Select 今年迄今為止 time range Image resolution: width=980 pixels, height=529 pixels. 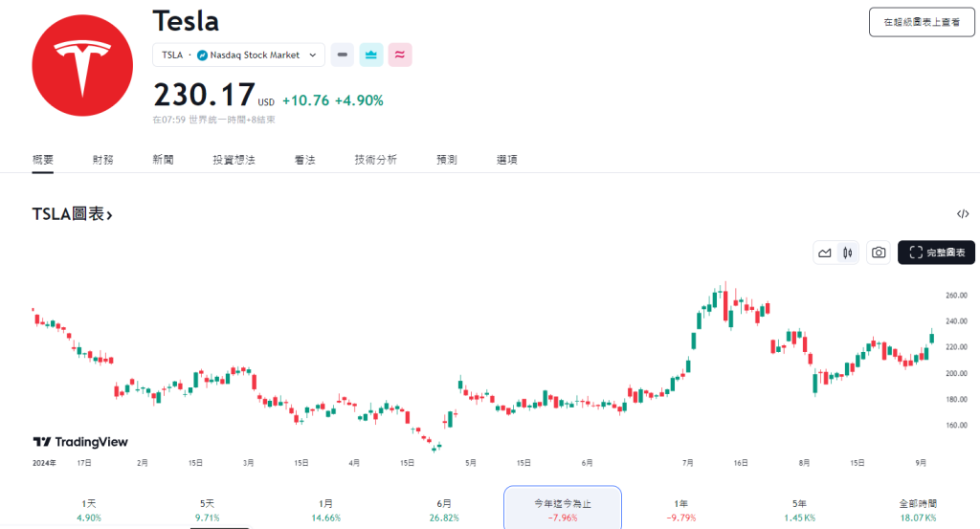click(x=563, y=510)
